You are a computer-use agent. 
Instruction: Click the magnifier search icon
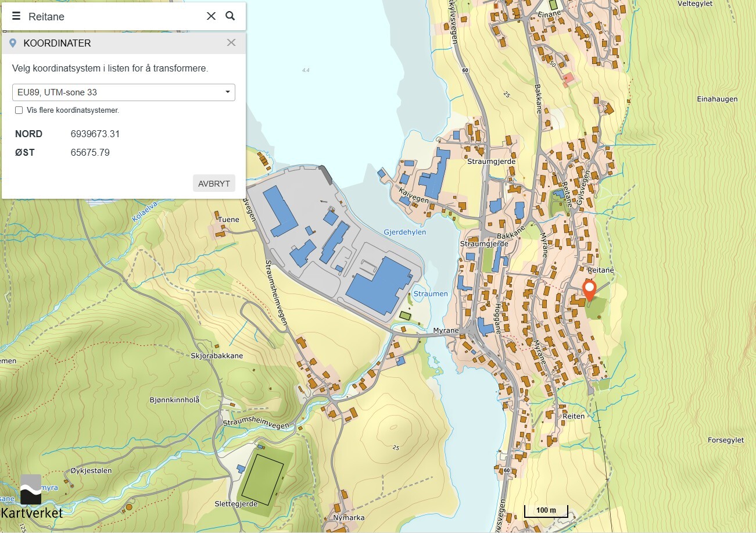pos(230,16)
